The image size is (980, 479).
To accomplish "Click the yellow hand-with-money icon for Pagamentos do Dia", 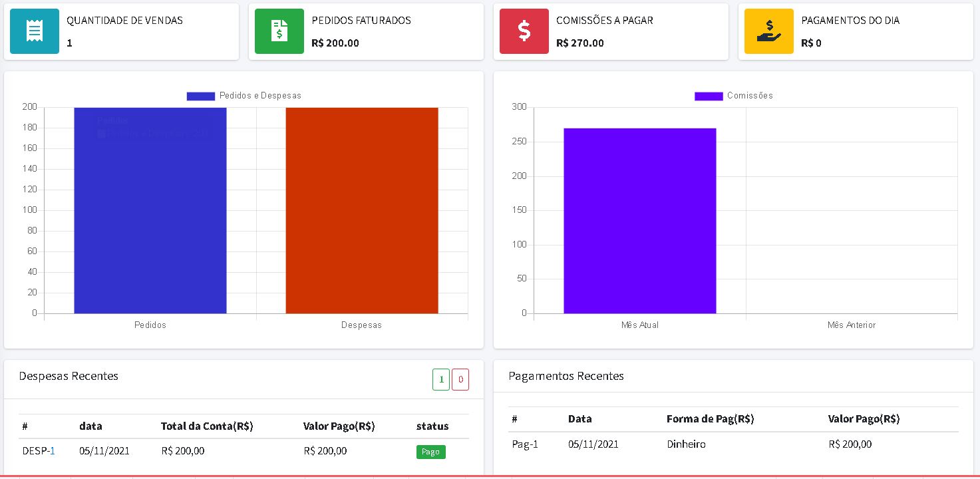I will pos(768,31).
